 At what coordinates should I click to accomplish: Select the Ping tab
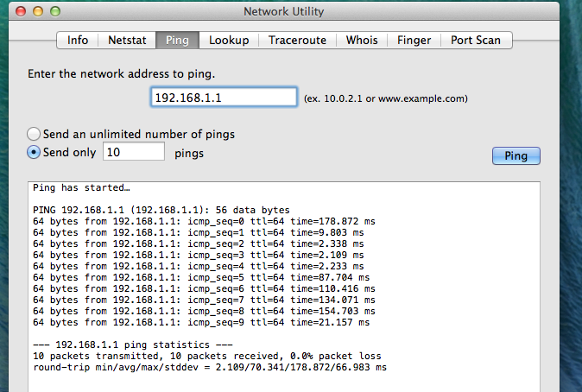click(x=178, y=40)
